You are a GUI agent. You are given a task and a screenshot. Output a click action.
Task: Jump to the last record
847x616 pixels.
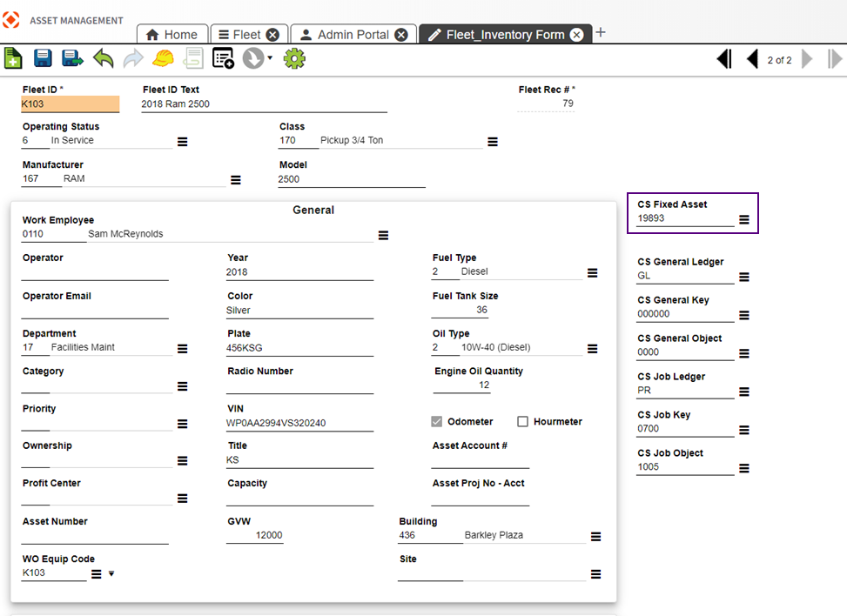pyautogui.click(x=835, y=59)
